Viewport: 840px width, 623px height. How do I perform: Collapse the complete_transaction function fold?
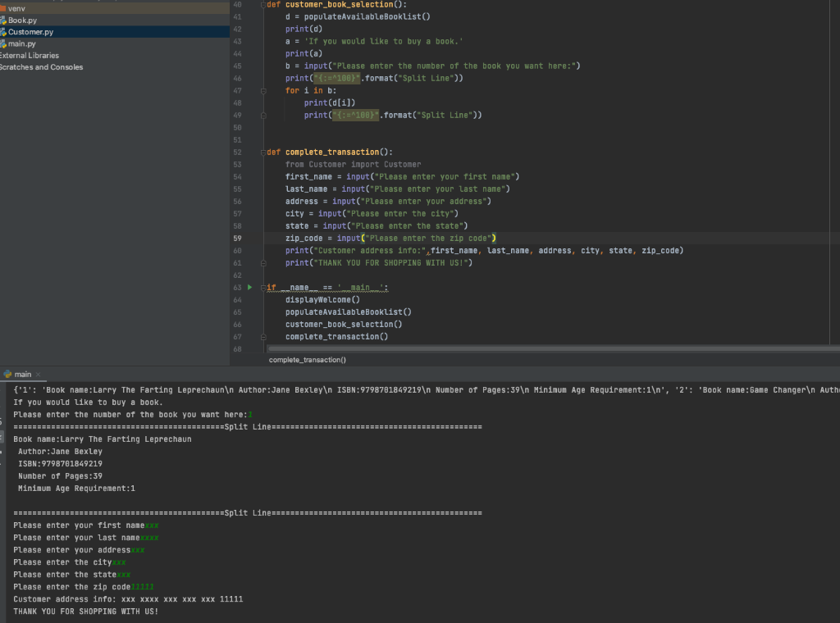pyautogui.click(x=263, y=152)
